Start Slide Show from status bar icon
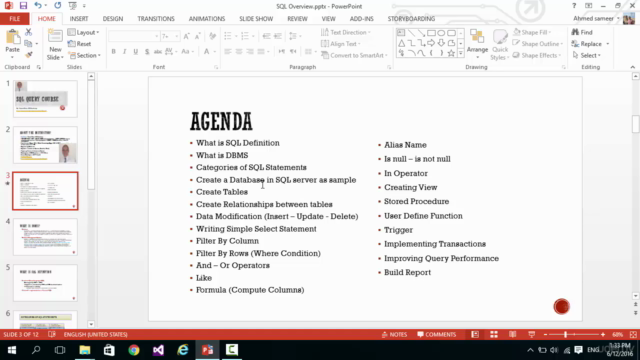The height and width of the screenshot is (360, 640). (531, 334)
